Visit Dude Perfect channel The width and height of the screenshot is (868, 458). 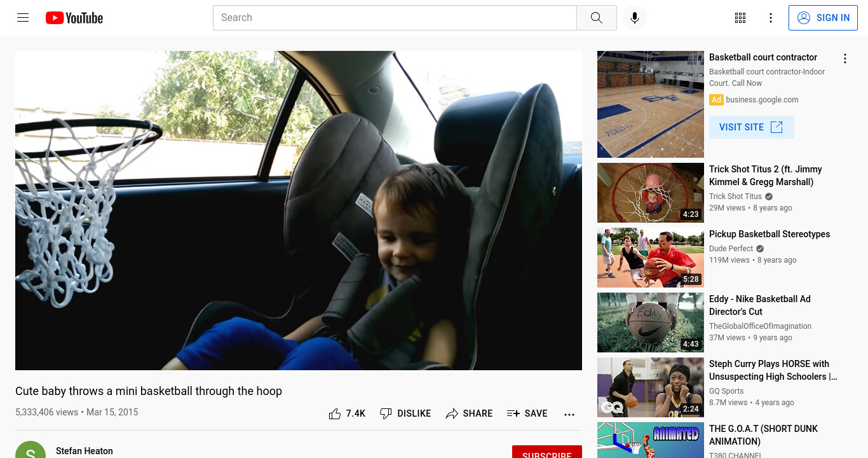(731, 249)
